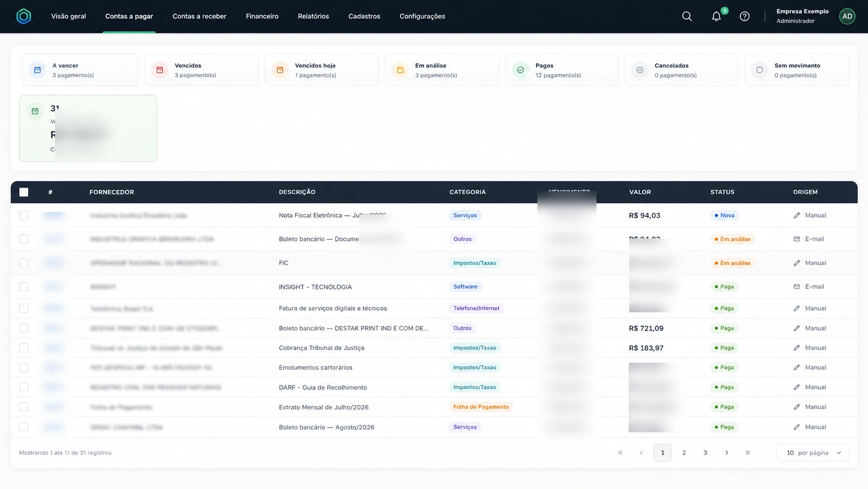This screenshot has width=868, height=489.
Task: Check the INSIGHT - TECNOLOGIA row checkbox
Action: point(24,287)
